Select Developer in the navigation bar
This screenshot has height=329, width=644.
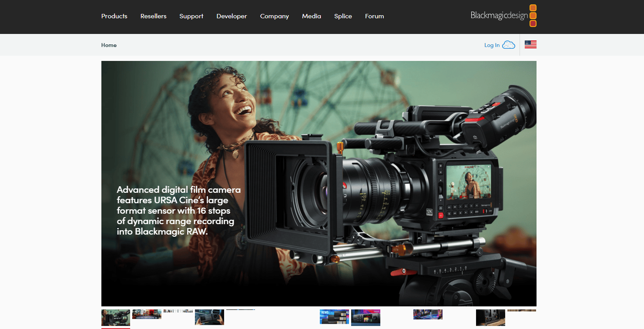coord(232,16)
